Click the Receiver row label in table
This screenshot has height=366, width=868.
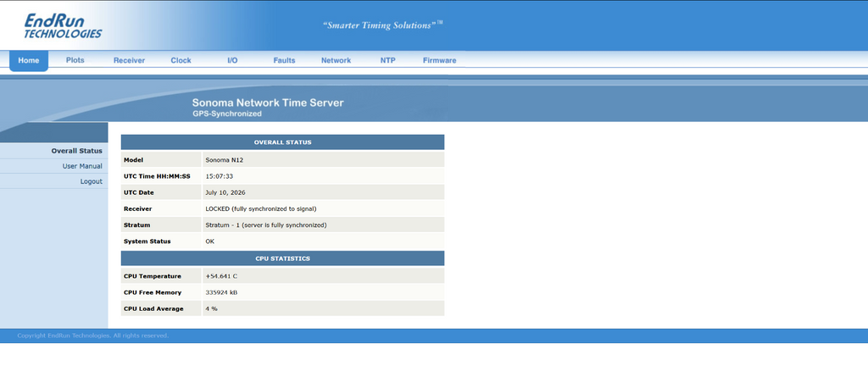[138, 209]
